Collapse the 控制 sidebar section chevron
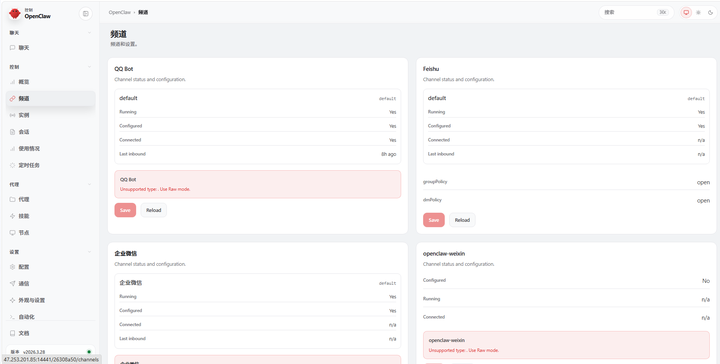This screenshot has width=720, height=364. click(x=89, y=67)
